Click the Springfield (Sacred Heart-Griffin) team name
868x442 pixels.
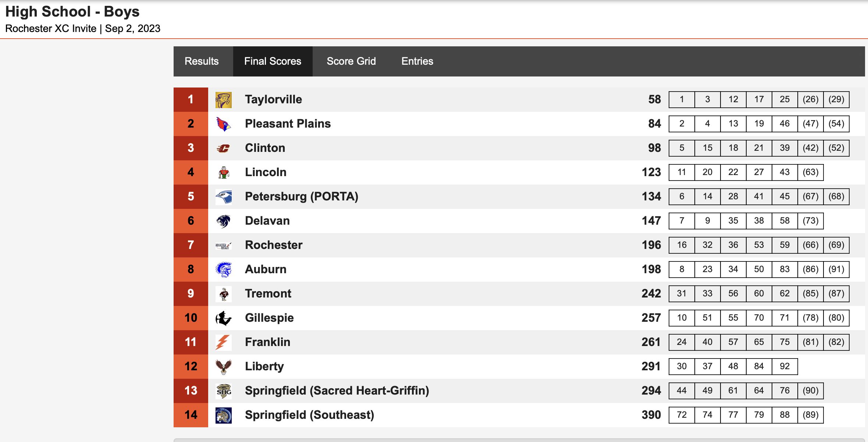point(337,391)
